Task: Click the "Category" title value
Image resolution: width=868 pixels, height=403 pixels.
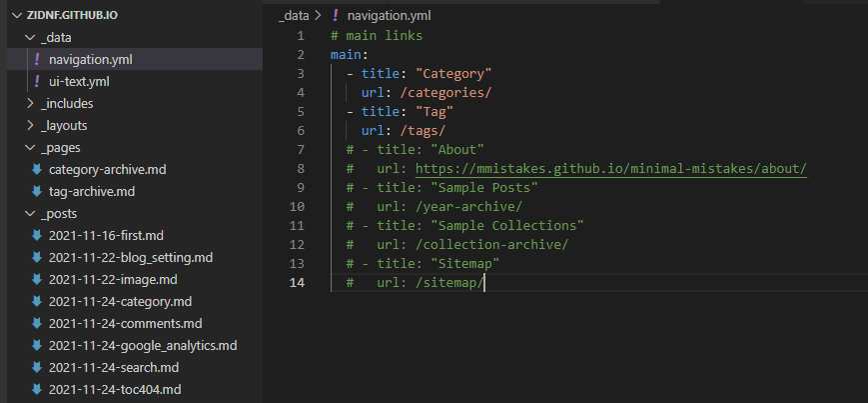Action: tap(453, 74)
